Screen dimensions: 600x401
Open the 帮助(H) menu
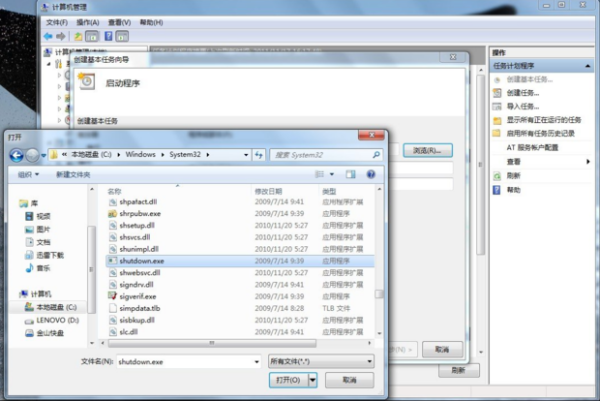pos(151,23)
